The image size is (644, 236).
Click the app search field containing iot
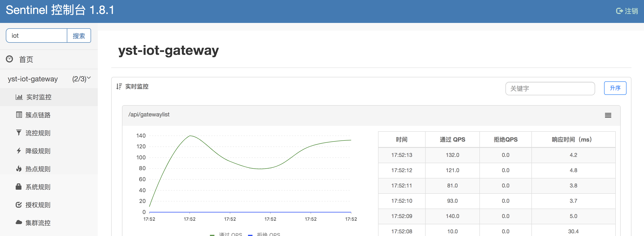click(37, 36)
